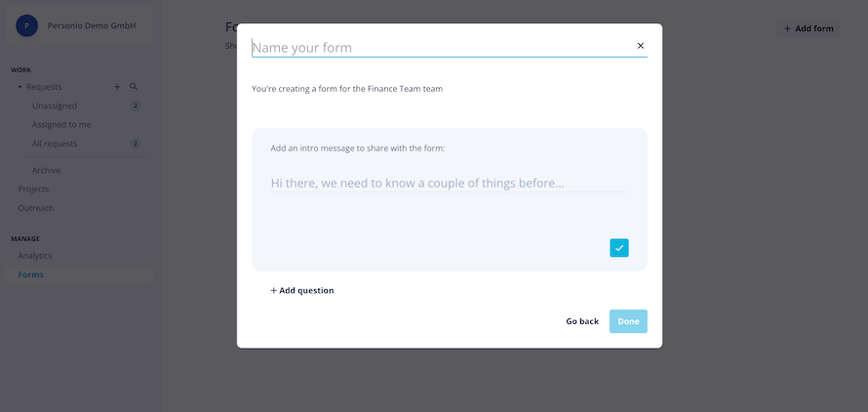Go to Outreach
868x412 pixels.
pyautogui.click(x=36, y=208)
